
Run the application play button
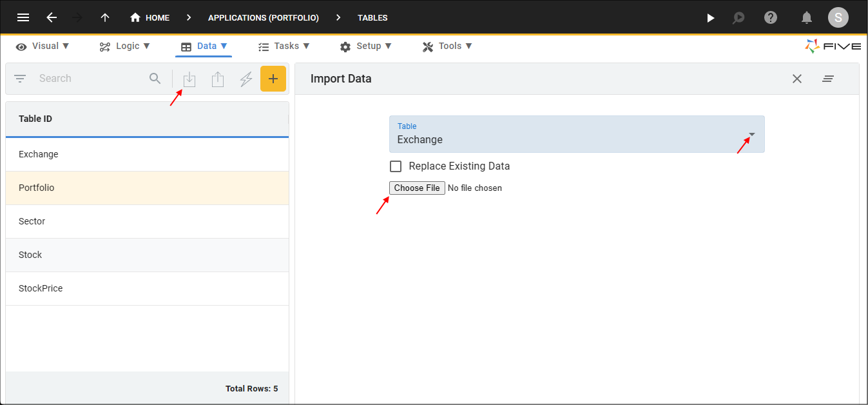pos(711,18)
